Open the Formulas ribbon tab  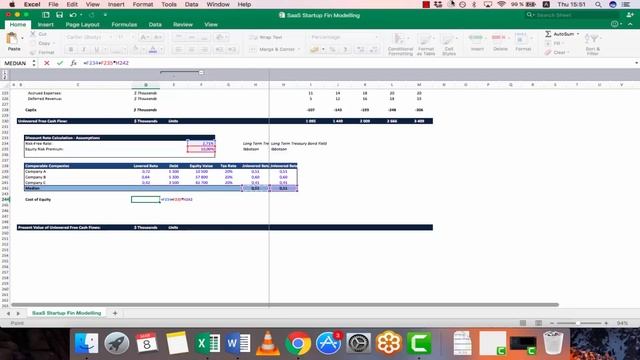[x=124, y=24]
